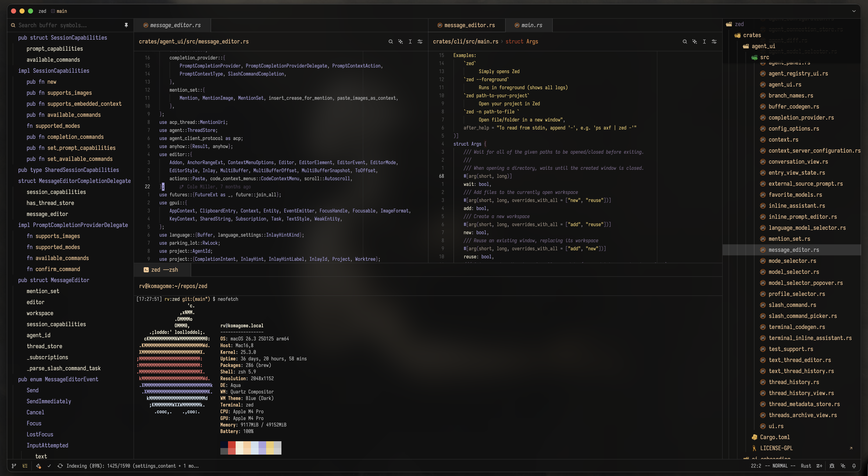The width and height of the screenshot is (868, 476).
Task: Open notifications bell icon
Action: (x=854, y=466)
